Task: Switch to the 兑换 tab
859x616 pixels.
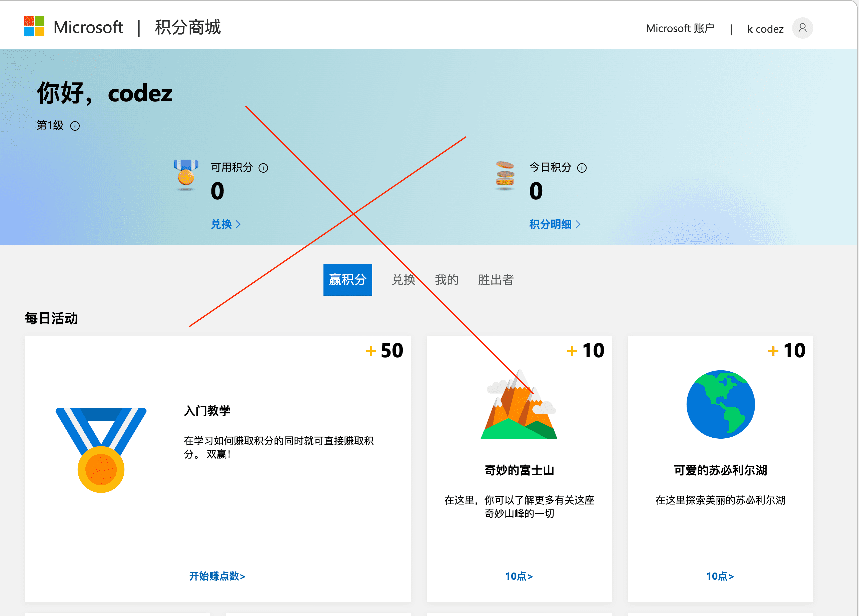Action: (403, 280)
